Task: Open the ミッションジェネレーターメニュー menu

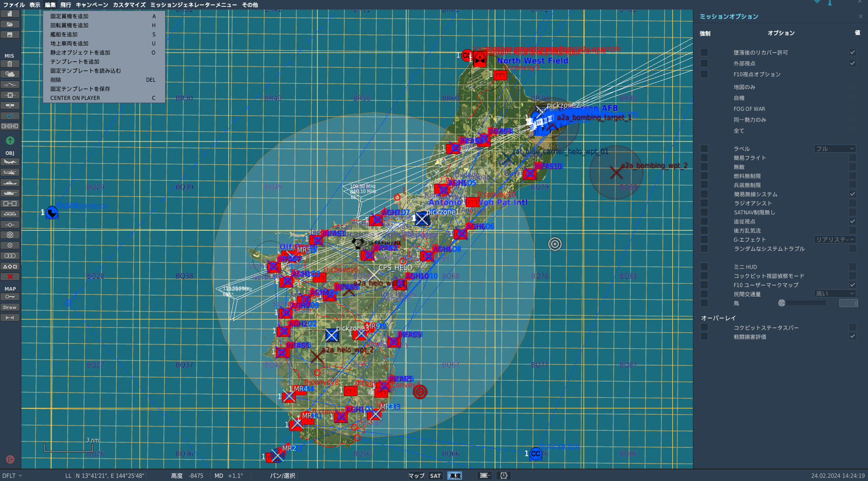Action: [193, 5]
